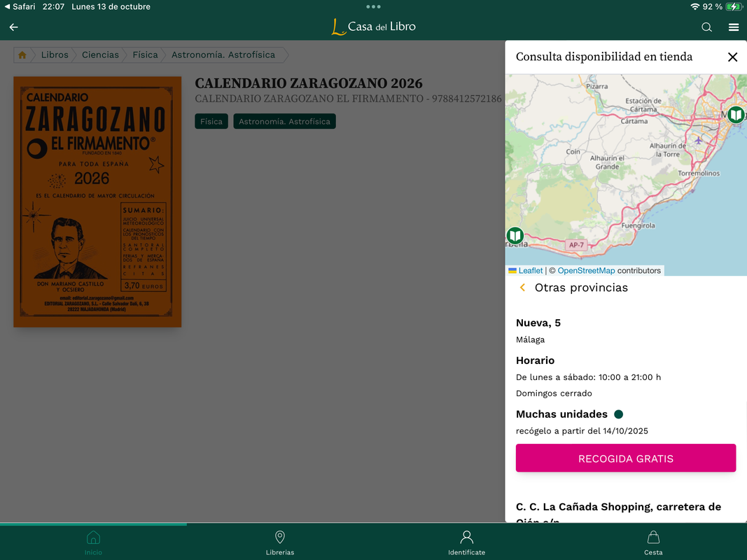Click the Muchas unidades availability dot

click(x=618, y=414)
